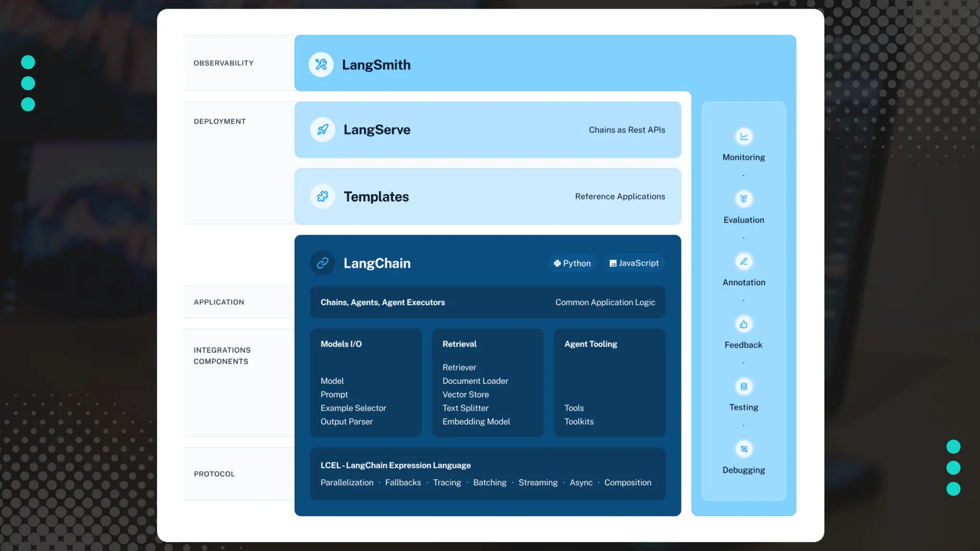Click the Monitoring chart icon

tap(744, 137)
